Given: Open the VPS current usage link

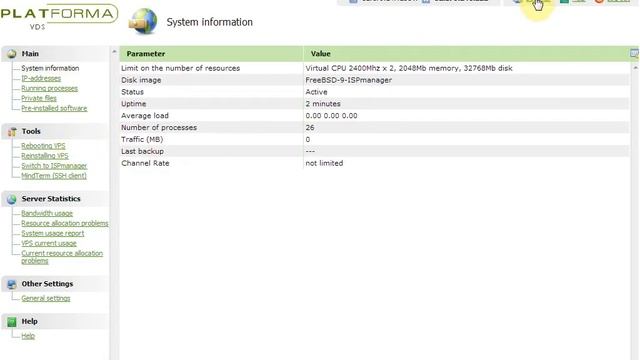Looking at the screenshot, I should (49, 243).
